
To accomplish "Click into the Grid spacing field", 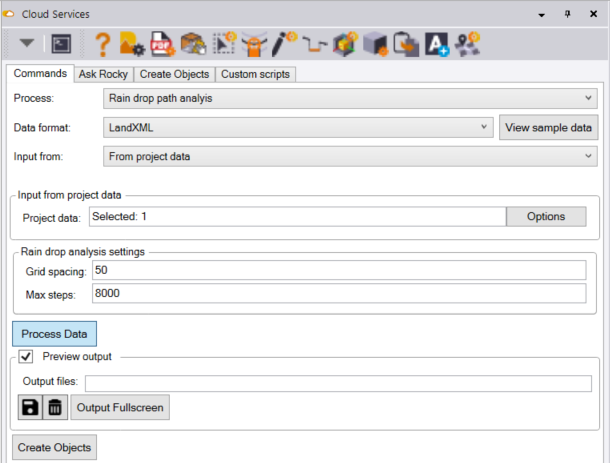I will pyautogui.click(x=337, y=271).
